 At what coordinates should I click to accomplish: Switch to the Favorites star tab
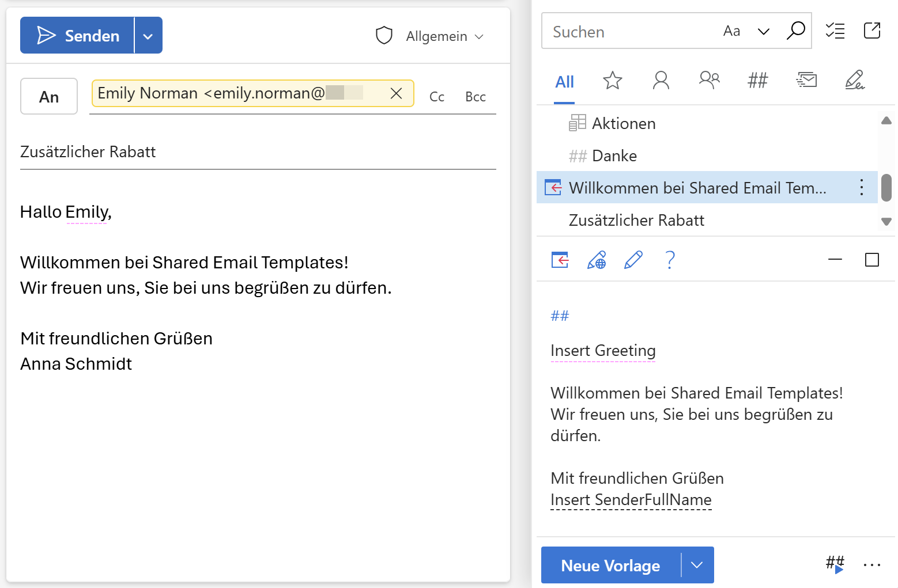[x=612, y=81]
